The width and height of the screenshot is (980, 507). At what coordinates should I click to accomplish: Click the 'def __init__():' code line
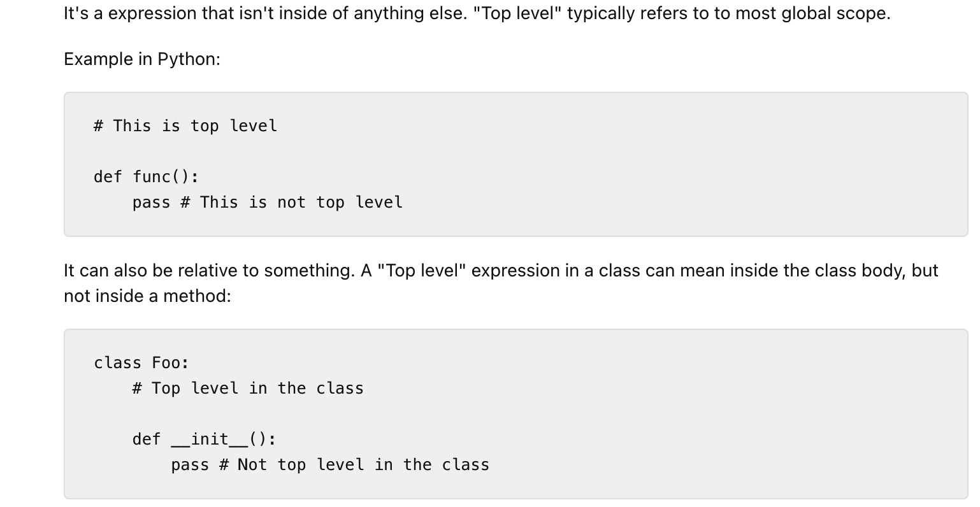(204, 439)
